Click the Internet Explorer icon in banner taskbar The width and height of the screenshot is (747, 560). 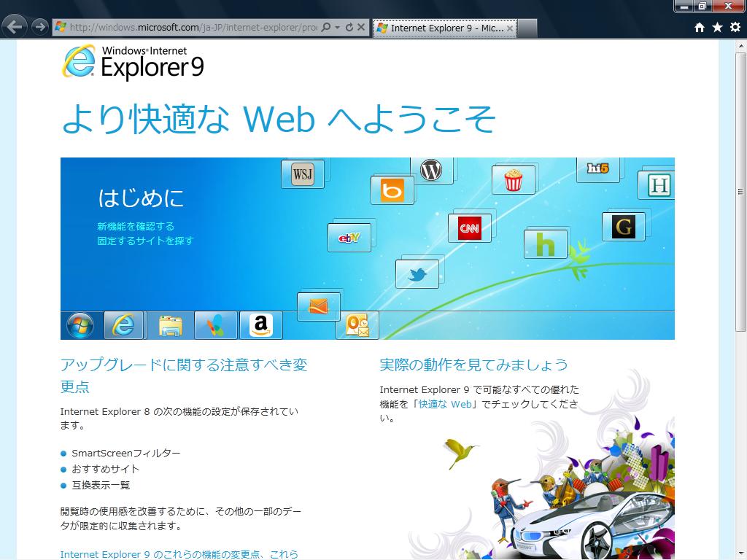point(123,325)
